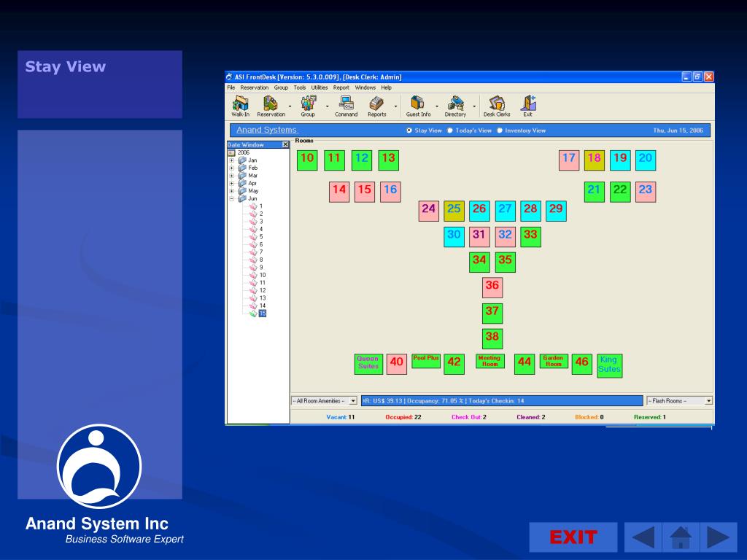Select room 10 tile
The image size is (747, 560).
tap(307, 160)
